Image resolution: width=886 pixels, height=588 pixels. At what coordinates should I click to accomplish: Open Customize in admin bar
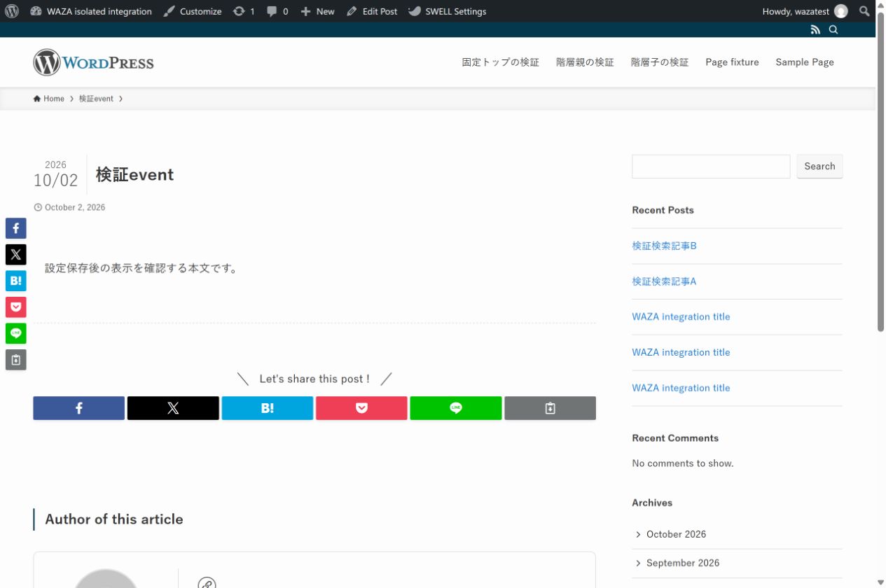(193, 11)
